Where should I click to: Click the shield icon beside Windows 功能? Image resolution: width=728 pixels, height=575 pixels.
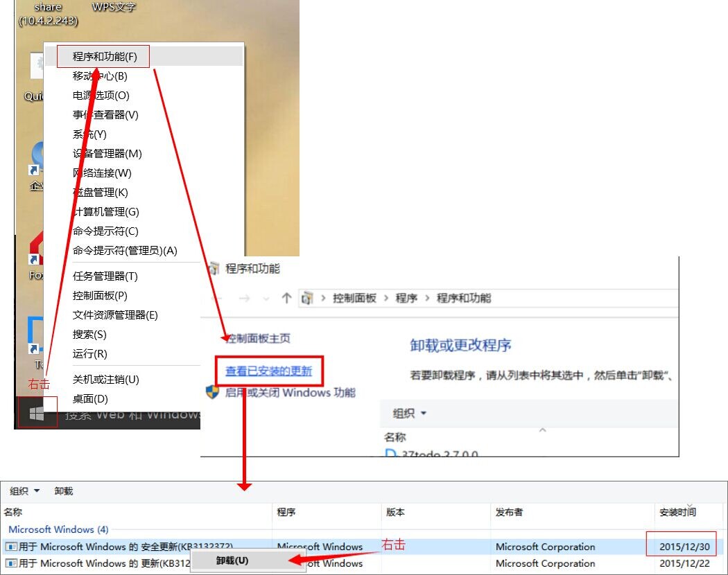coord(212,391)
